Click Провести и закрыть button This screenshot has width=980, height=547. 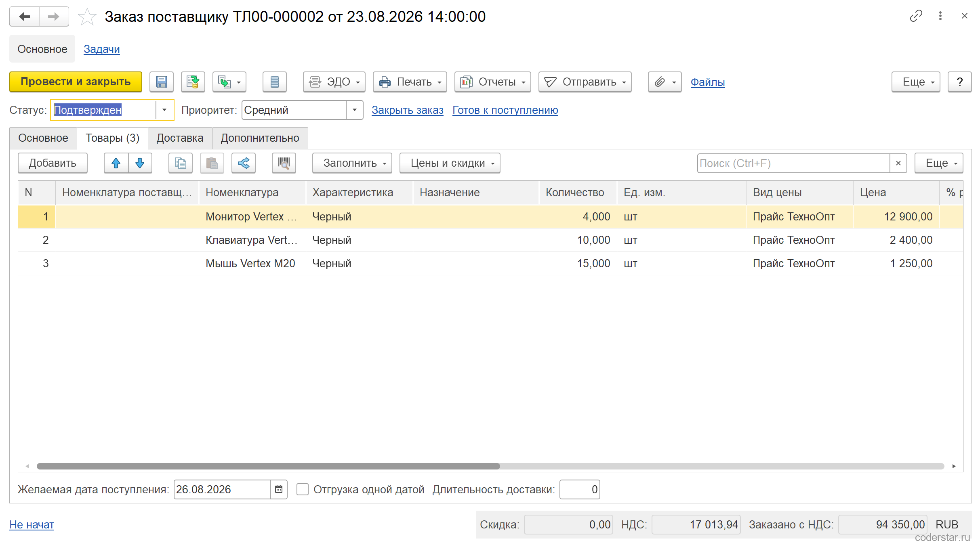coord(76,82)
